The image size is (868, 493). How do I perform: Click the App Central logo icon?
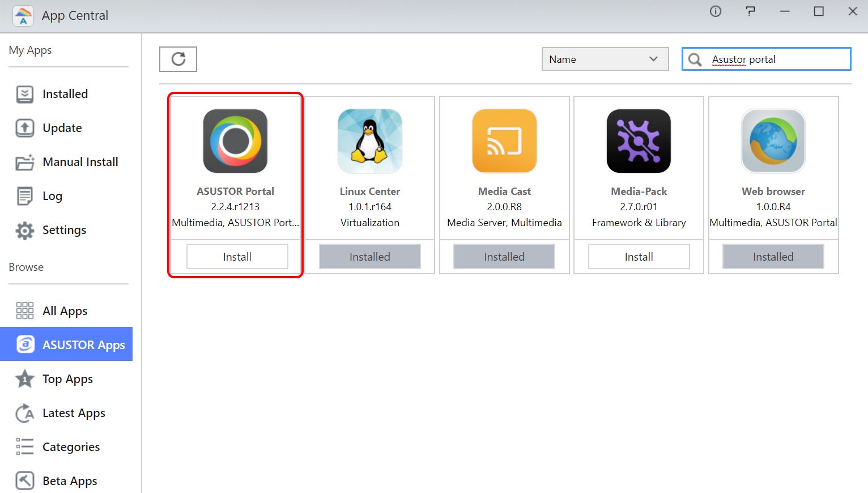click(23, 15)
